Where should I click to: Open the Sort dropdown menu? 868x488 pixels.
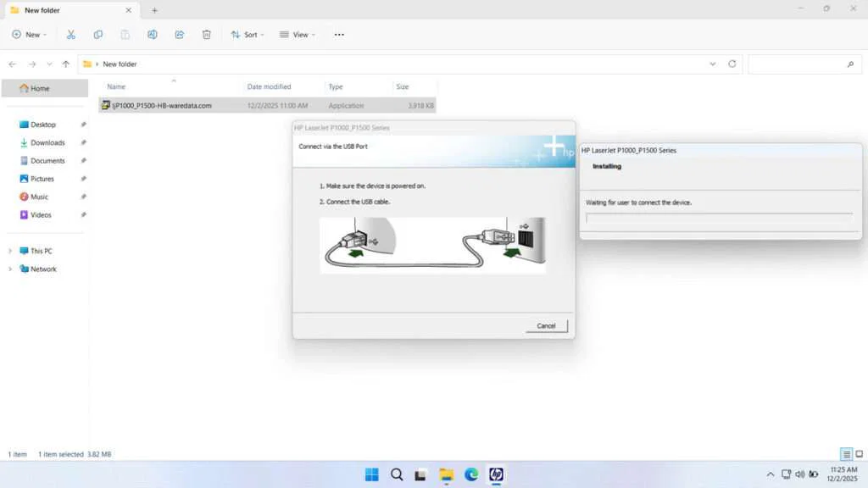coord(248,34)
